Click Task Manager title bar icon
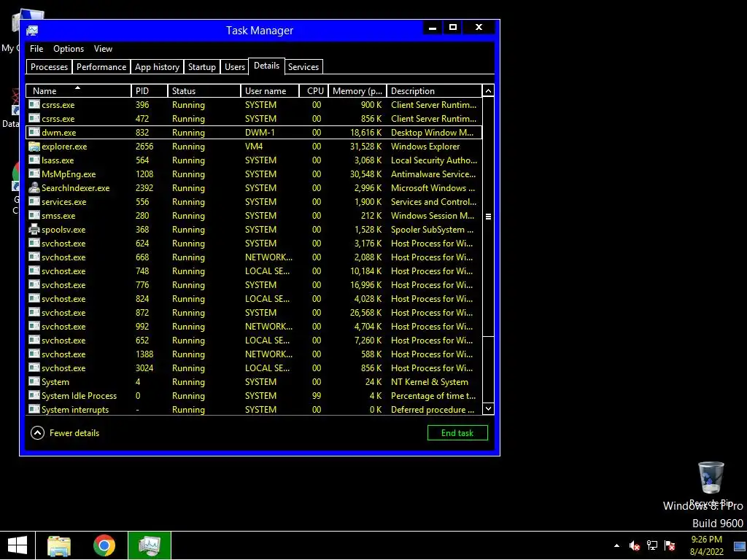747x560 pixels. point(32,31)
